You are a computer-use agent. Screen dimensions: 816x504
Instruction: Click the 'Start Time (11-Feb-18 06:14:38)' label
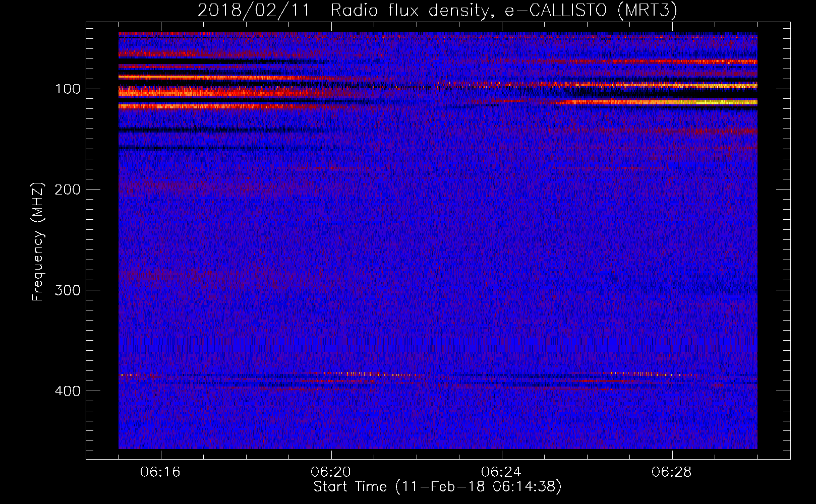coord(437,487)
